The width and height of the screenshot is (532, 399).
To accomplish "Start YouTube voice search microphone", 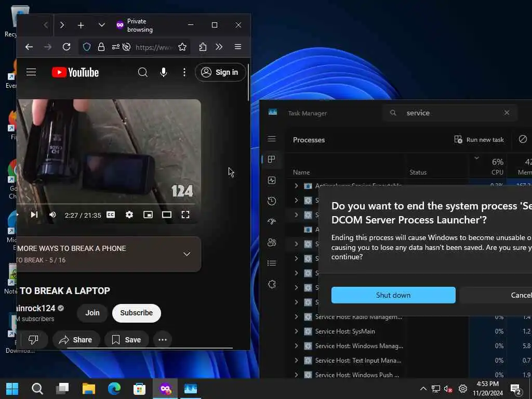I will 164,72.
